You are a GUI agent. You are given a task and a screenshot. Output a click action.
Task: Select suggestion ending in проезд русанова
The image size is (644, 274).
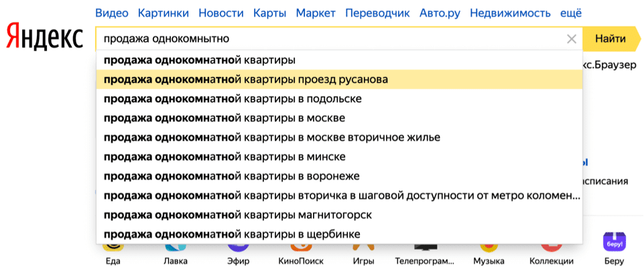pos(339,79)
